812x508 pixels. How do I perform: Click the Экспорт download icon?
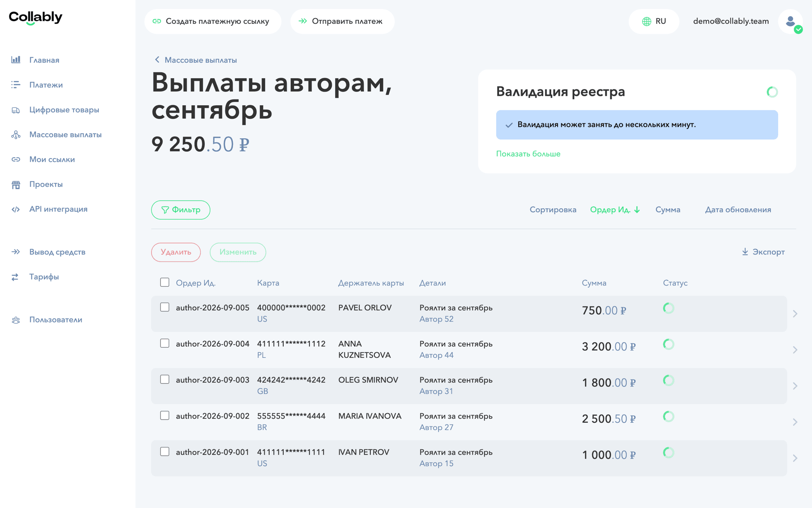pos(745,252)
